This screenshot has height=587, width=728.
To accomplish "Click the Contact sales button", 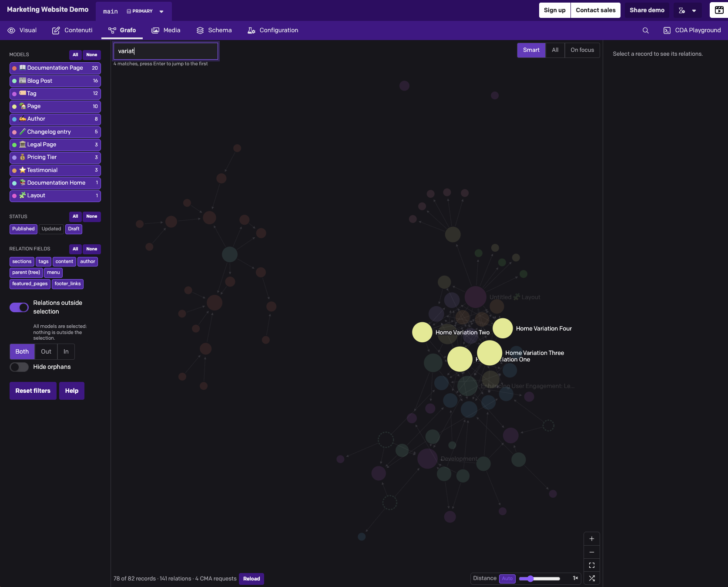I will click(x=596, y=10).
